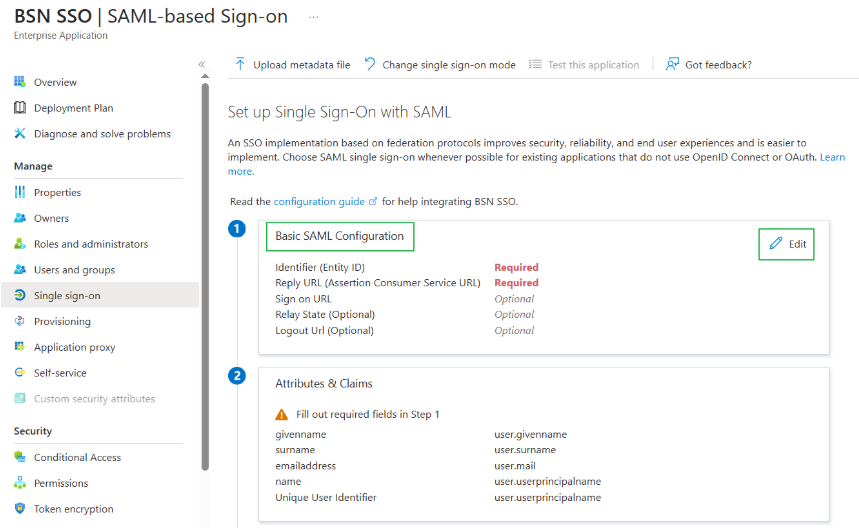Viewport: 859px width, 528px height.
Task: Open the Properties menu item
Action: (x=58, y=192)
